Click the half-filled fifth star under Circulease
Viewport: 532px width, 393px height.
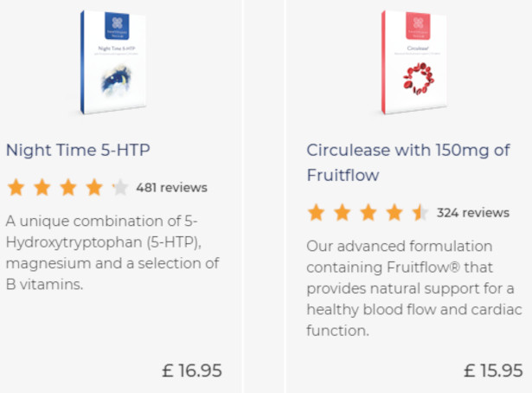[420, 212]
